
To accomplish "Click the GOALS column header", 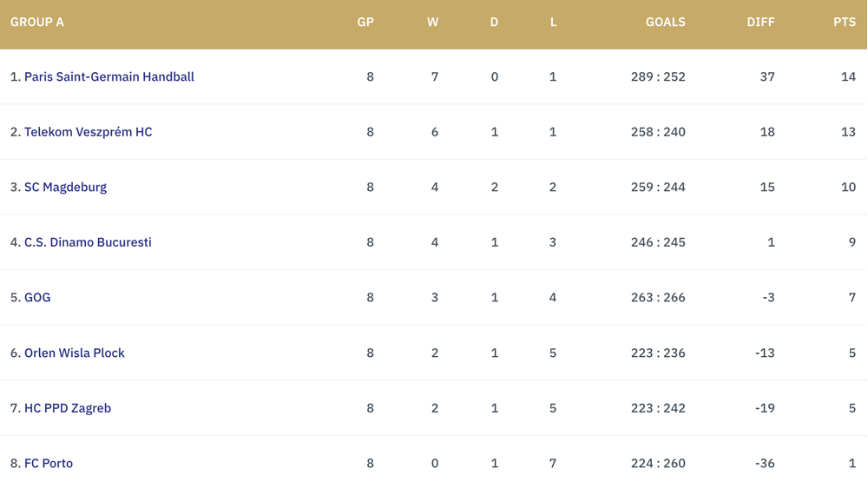I will [666, 23].
